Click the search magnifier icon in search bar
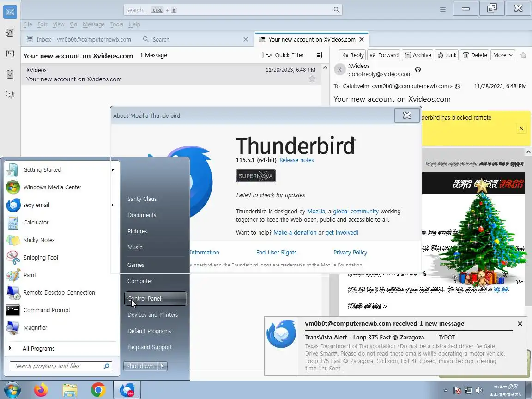 tap(336, 10)
